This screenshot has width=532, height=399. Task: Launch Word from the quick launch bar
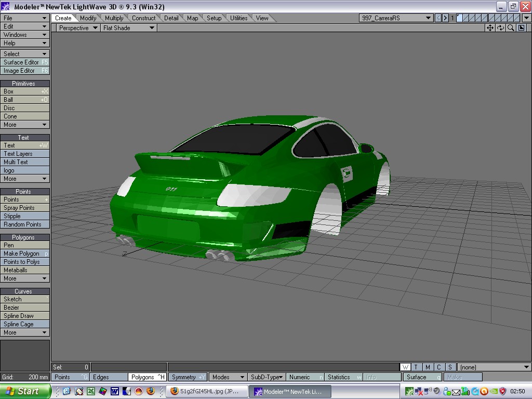click(x=114, y=391)
